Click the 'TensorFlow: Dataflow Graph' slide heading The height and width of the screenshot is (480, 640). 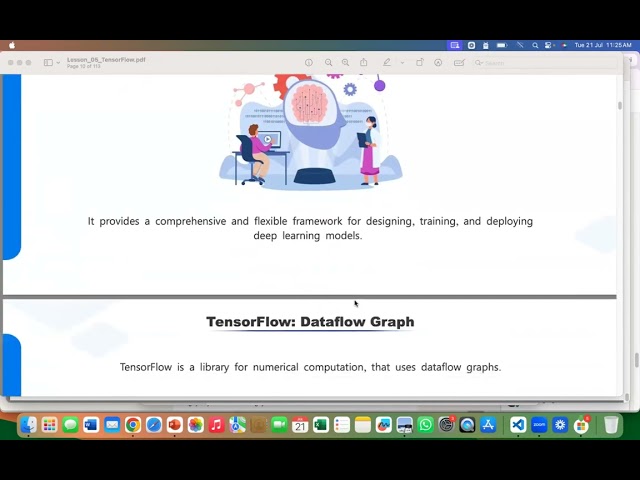(310, 322)
